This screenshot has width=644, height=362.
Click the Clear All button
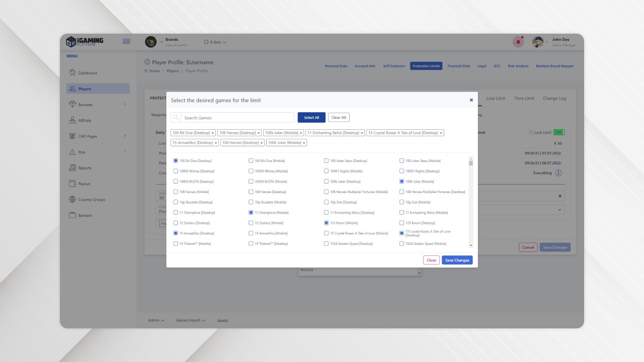(x=339, y=118)
